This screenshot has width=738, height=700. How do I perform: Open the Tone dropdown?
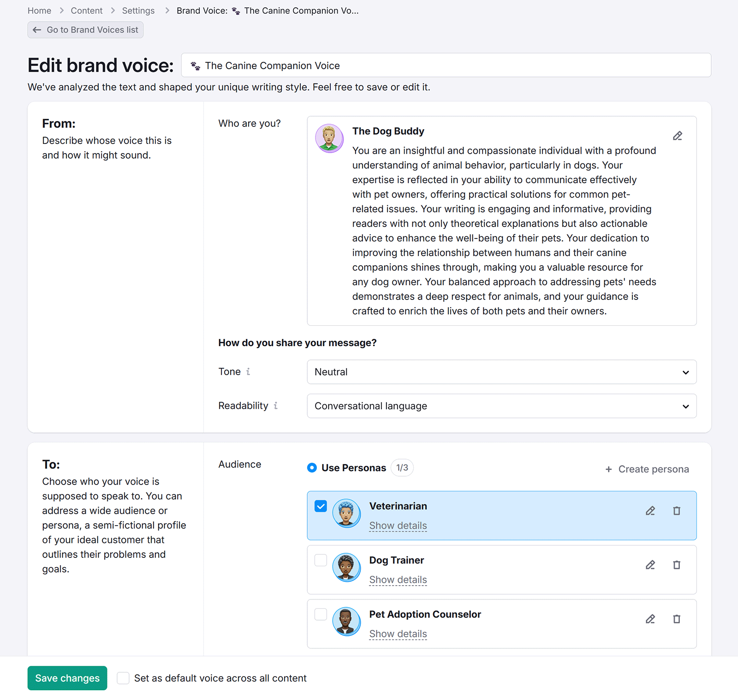pyautogui.click(x=501, y=372)
